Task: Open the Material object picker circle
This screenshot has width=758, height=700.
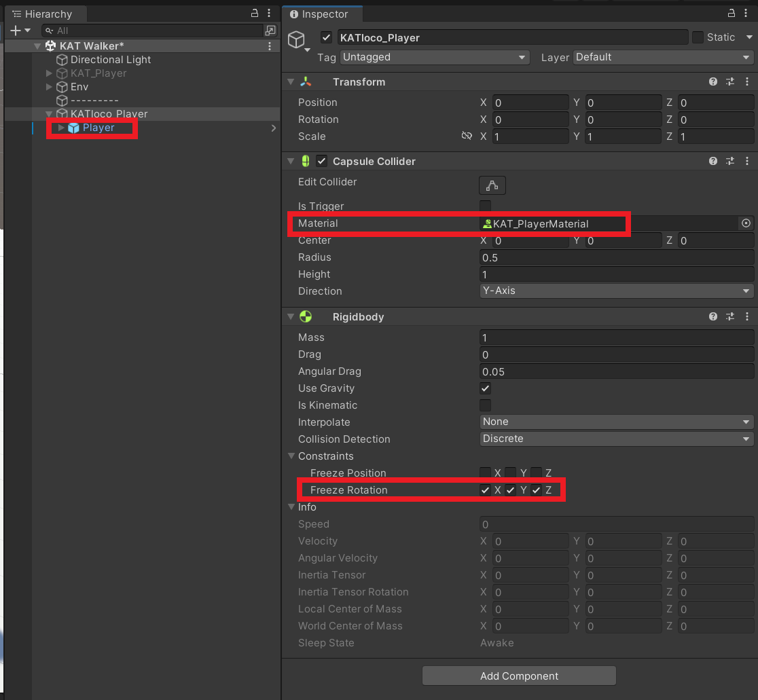Action: (x=746, y=223)
